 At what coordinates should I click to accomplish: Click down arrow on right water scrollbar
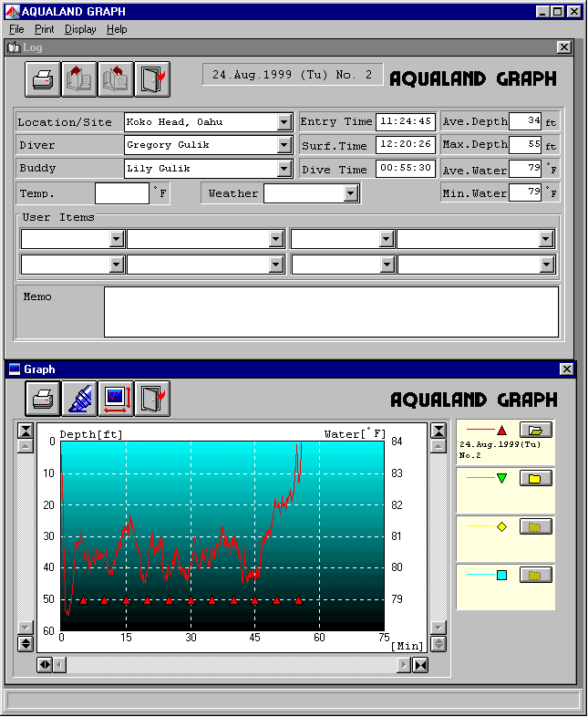click(438, 628)
